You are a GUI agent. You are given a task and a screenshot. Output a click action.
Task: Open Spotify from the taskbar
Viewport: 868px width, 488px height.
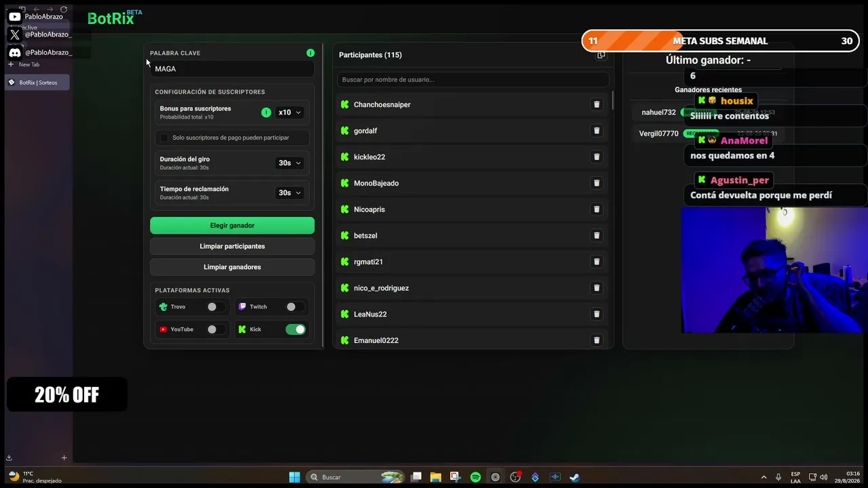click(x=475, y=477)
